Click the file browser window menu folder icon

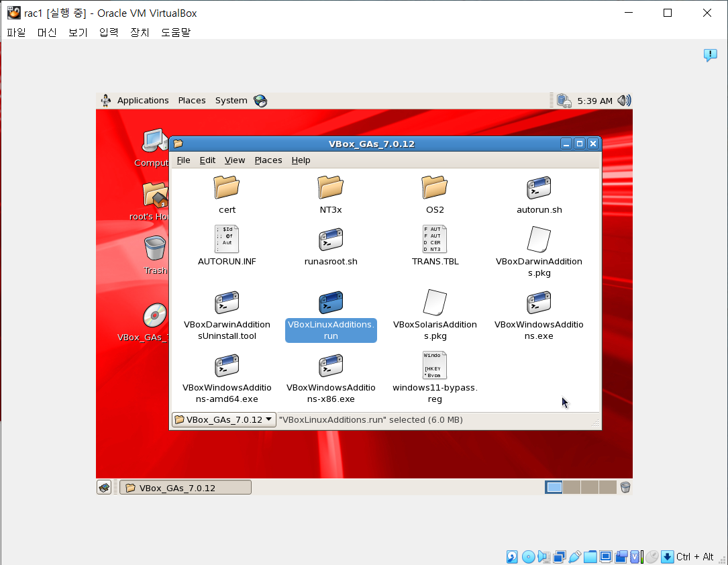pyautogui.click(x=178, y=144)
